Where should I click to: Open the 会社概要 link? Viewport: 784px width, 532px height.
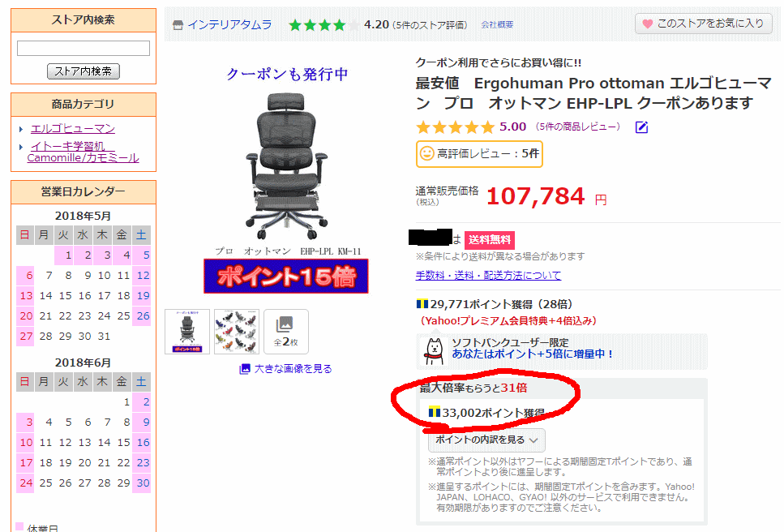click(497, 24)
